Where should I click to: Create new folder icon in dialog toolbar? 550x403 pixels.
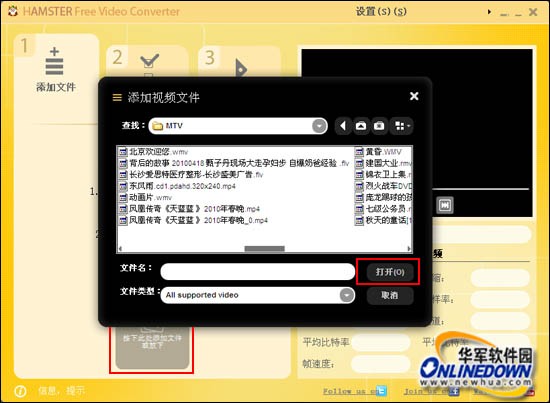(379, 126)
